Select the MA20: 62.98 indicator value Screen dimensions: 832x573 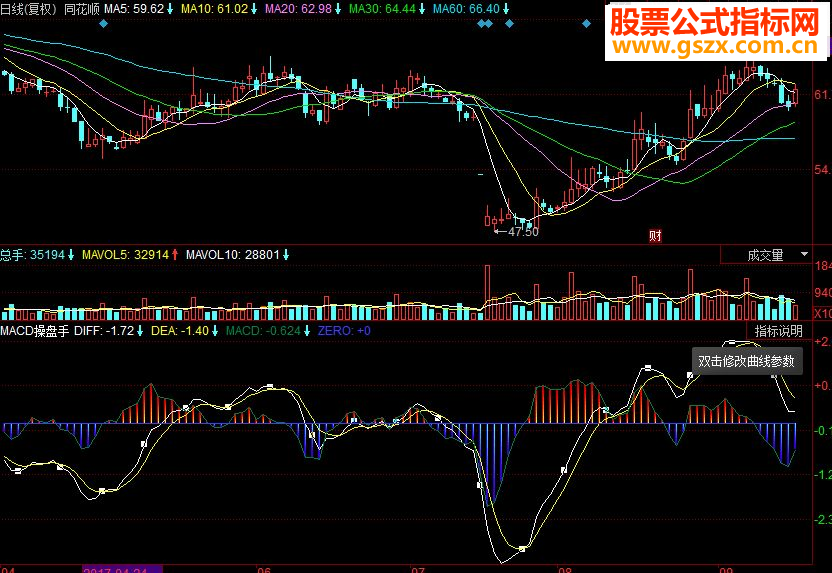298,9
